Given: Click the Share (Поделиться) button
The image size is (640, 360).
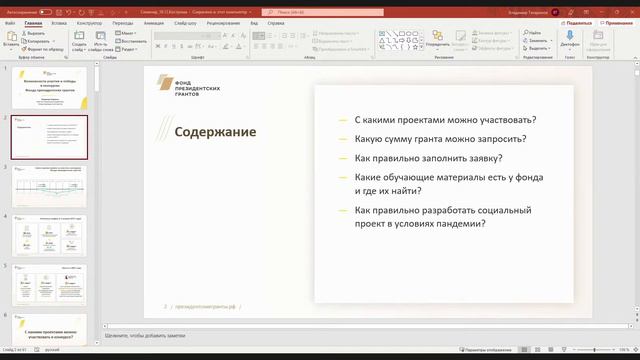Looking at the screenshot, I should (x=576, y=23).
